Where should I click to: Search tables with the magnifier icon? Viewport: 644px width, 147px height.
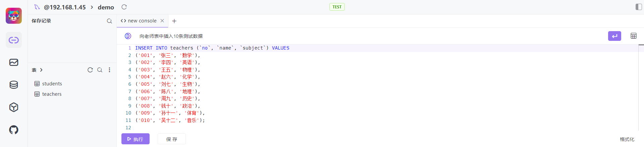(100, 70)
